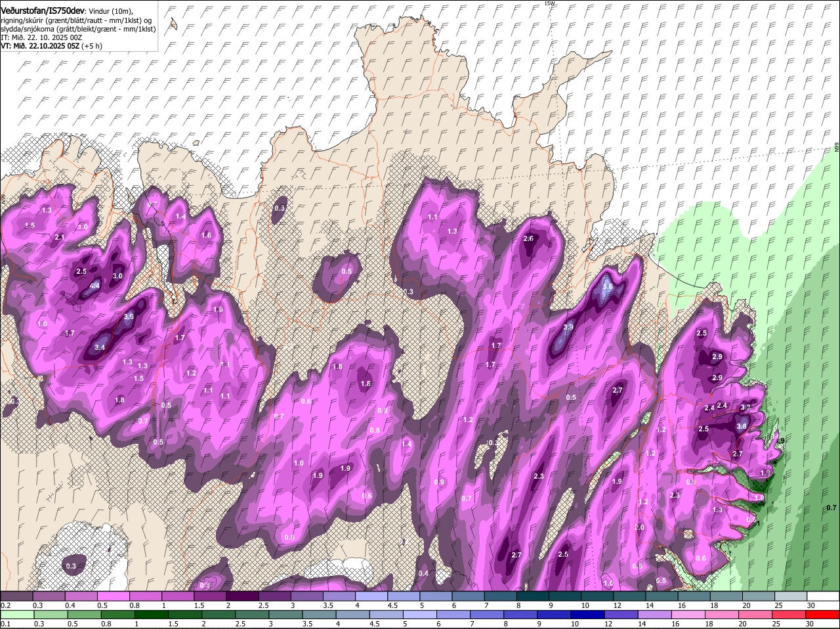
Task: Select the bright pink 0.5 swatch in the upper legend row
Action: coord(112,596)
